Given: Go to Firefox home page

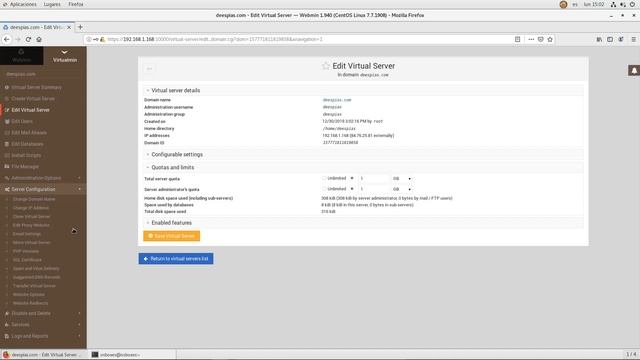Looking at the screenshot, I should 39,40.
